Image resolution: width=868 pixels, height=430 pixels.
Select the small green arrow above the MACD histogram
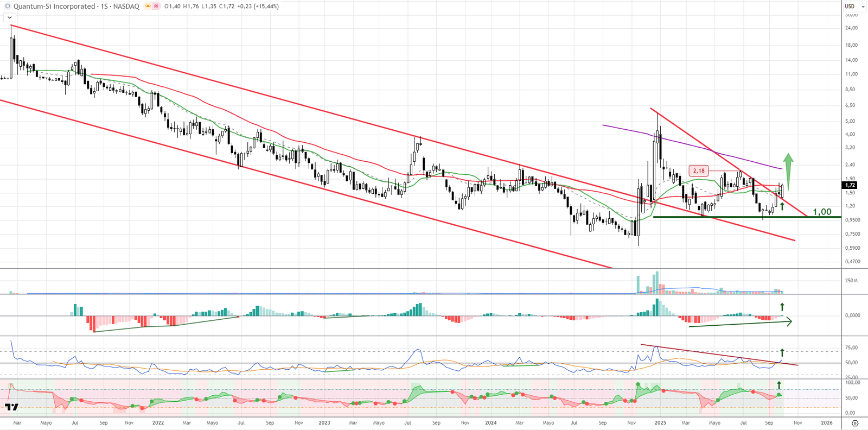tap(782, 307)
